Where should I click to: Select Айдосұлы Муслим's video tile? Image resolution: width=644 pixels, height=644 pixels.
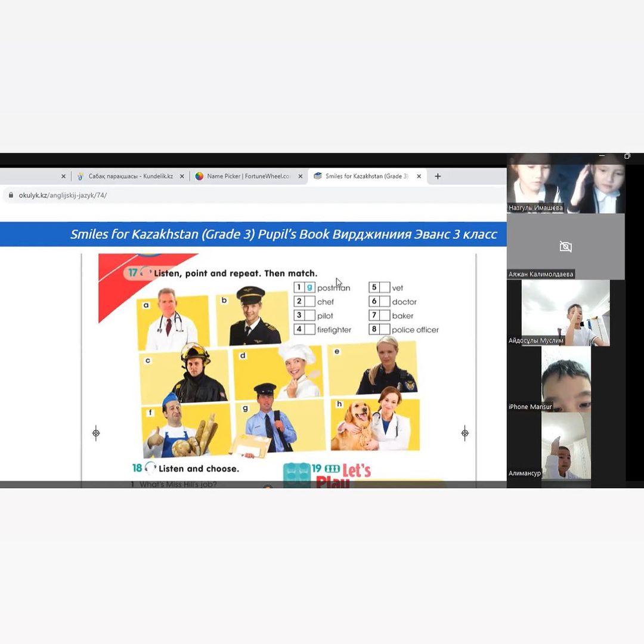tap(565, 313)
